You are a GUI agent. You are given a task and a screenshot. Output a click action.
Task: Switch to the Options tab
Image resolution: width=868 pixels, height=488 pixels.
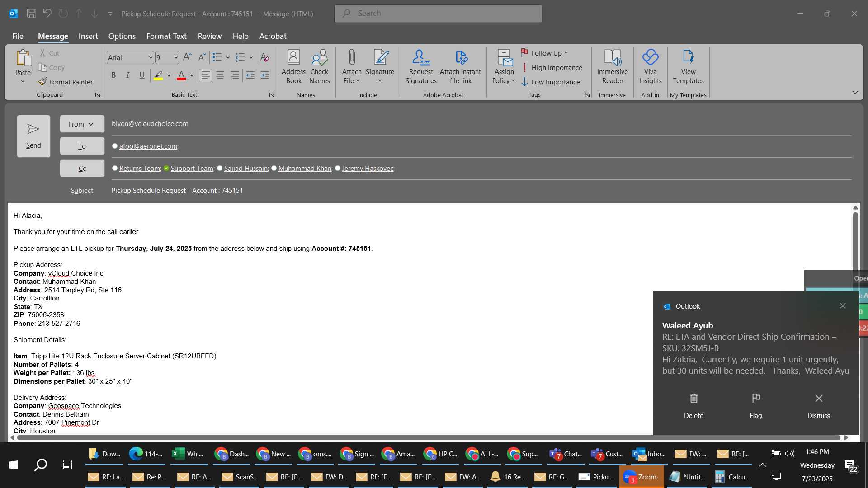click(x=122, y=36)
